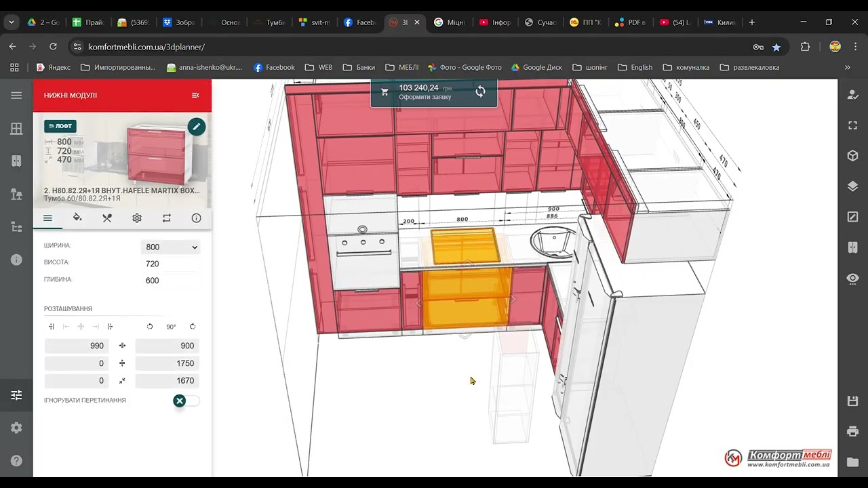Screen dimensions: 868x488
Task: Toggle ІГНОРУВАТИ ПЕРЕТИНАННЯ switch
Action: (186, 401)
